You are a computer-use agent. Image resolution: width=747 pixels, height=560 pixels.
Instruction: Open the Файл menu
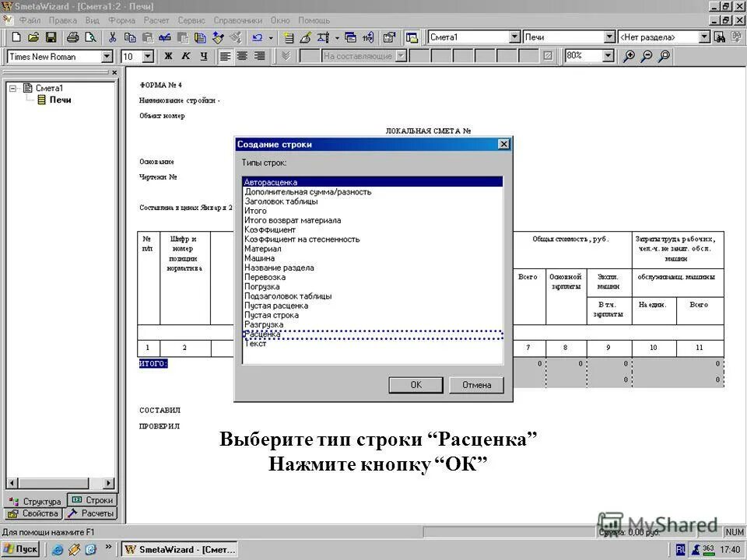point(30,20)
